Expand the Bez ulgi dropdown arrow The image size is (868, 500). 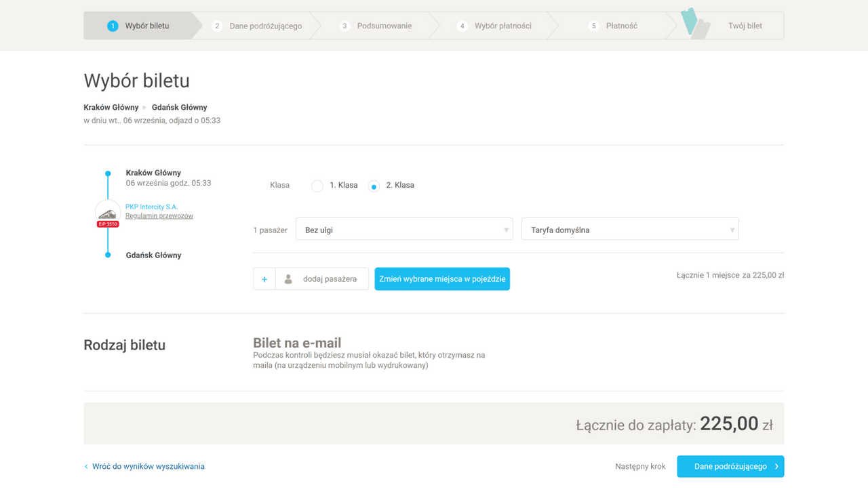pos(506,230)
